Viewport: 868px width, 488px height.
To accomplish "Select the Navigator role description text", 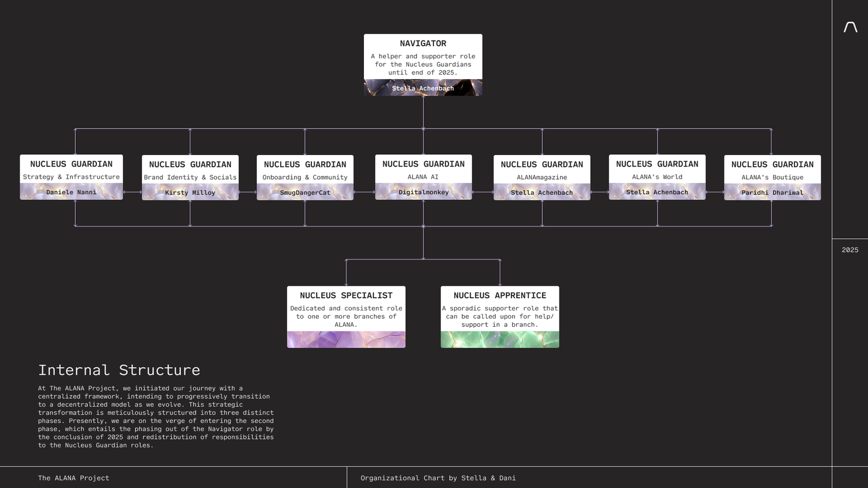I will point(423,64).
